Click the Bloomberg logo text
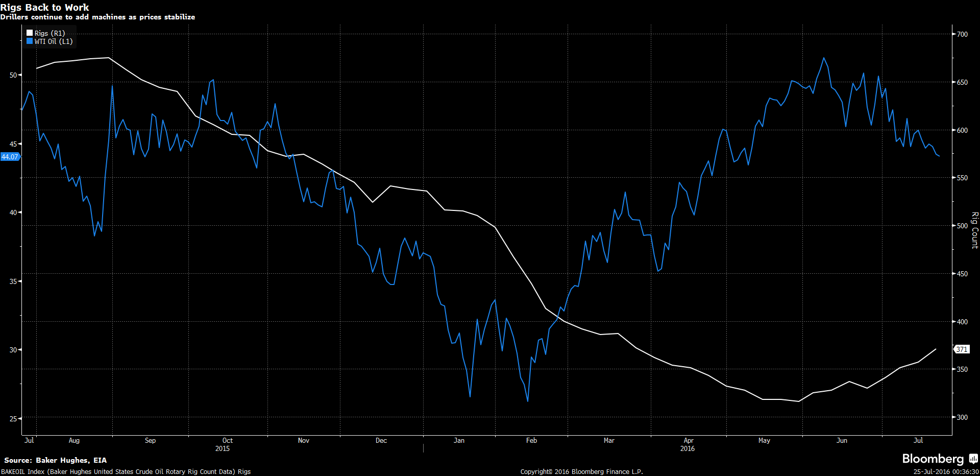 click(x=933, y=459)
